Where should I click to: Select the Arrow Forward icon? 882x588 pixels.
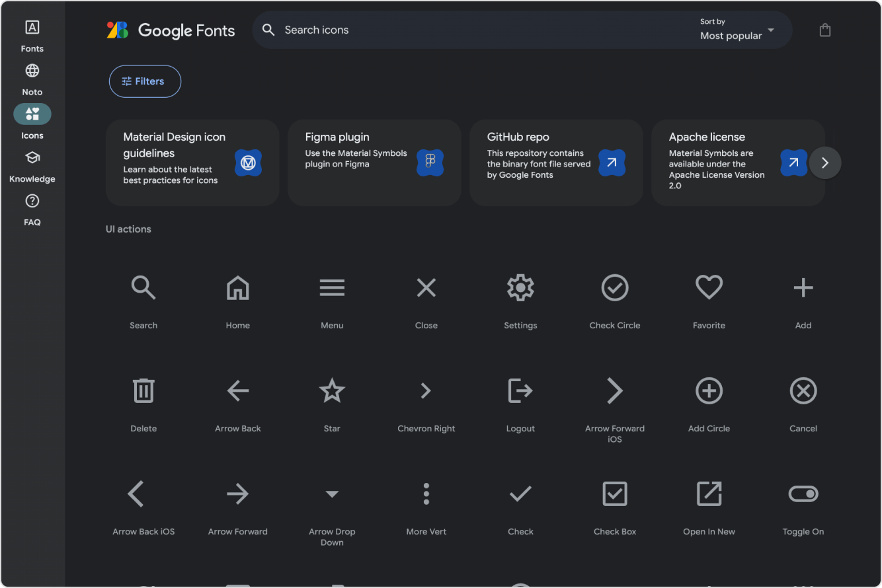tap(238, 494)
